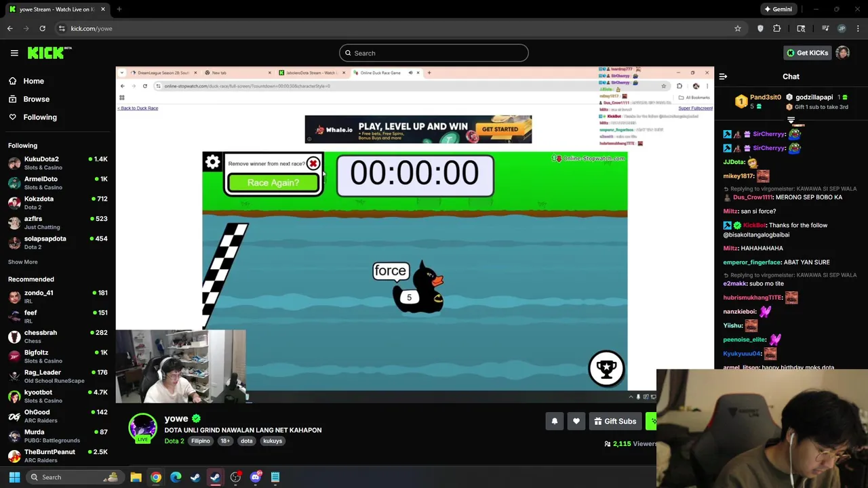Viewport: 868px width, 488px height.
Task: Open the user profile avatar menu
Action: [x=843, y=53]
